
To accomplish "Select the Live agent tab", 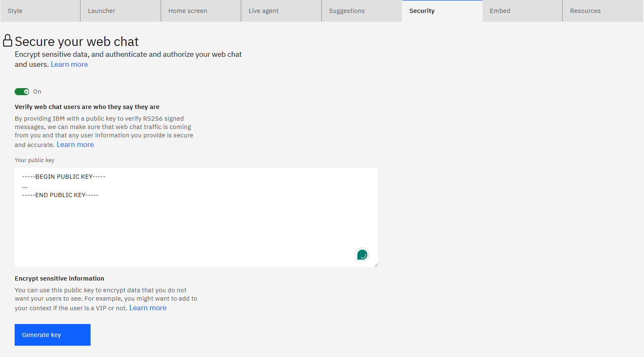I will tap(281, 11).
